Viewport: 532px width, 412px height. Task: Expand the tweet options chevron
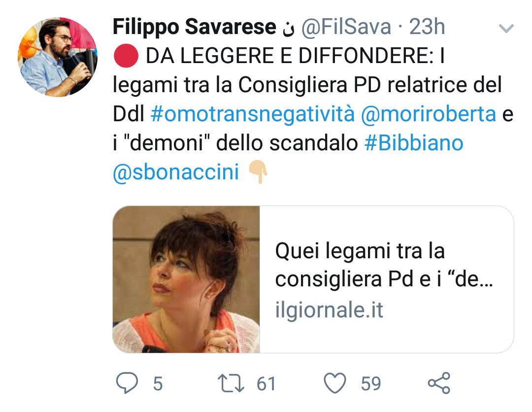[506, 28]
